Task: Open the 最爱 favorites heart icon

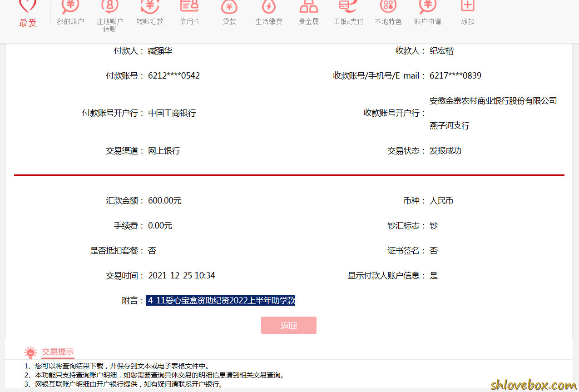Action: click(28, 5)
